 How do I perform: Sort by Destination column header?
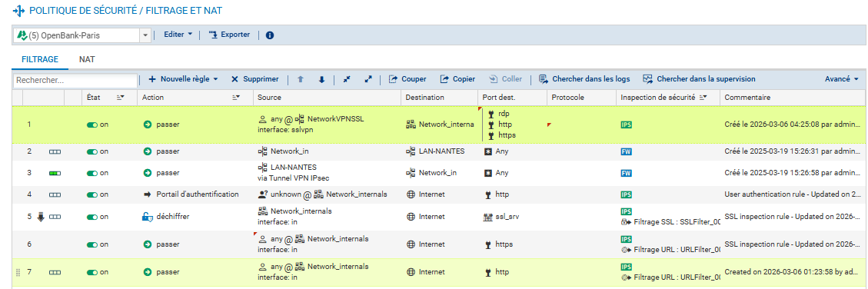coord(439,97)
